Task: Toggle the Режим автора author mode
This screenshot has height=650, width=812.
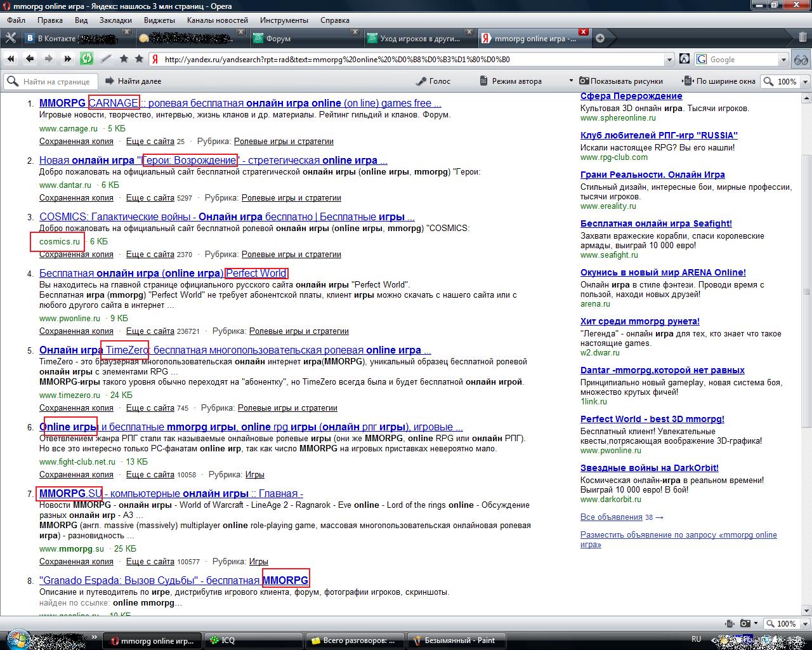Action: (511, 81)
